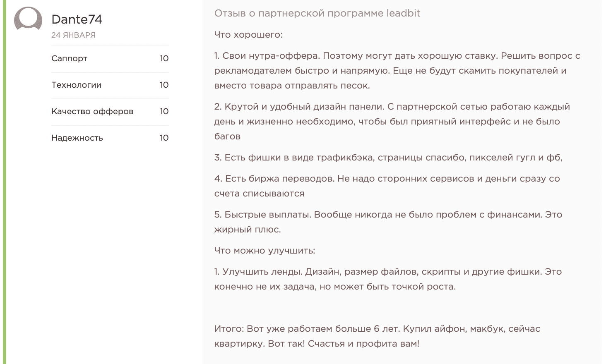Select the score 10 for Качество офферов
606x364 pixels.
(x=164, y=111)
